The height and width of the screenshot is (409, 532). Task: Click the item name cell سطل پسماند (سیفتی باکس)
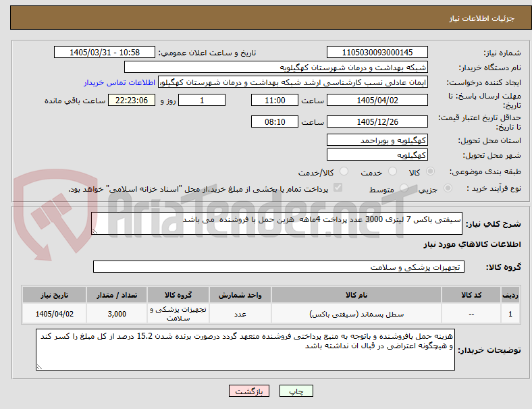pyautogui.click(x=356, y=314)
